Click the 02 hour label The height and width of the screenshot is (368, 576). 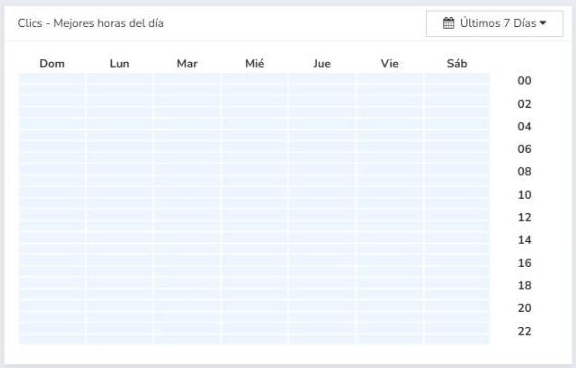(524, 104)
